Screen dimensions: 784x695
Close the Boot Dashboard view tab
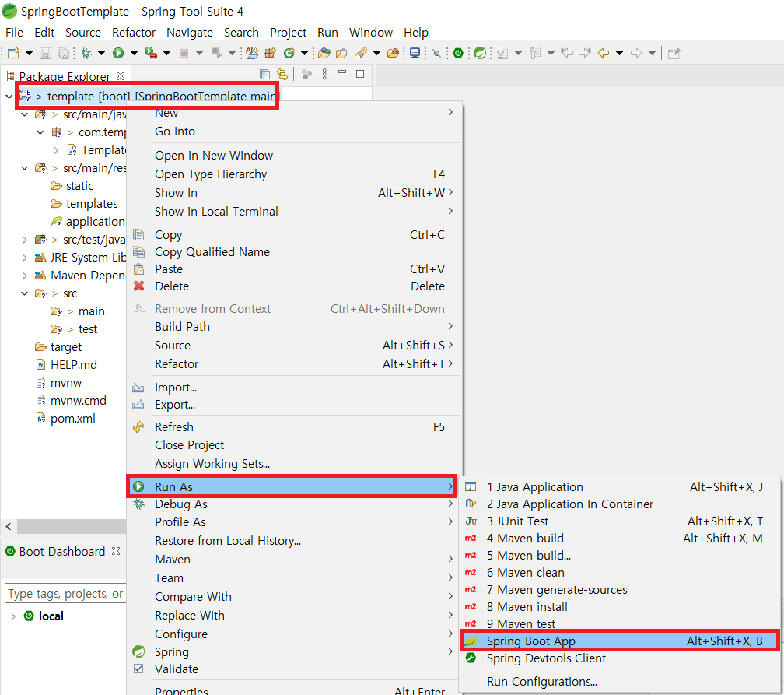(x=116, y=551)
